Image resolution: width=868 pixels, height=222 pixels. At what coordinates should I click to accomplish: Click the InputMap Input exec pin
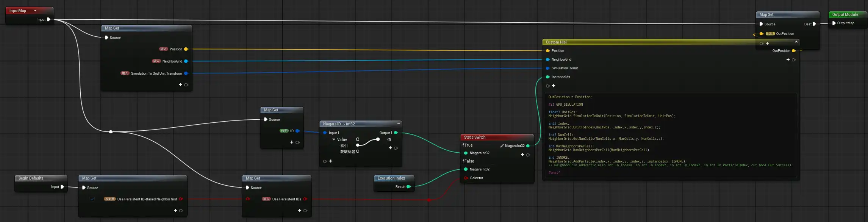pyautogui.click(x=48, y=20)
